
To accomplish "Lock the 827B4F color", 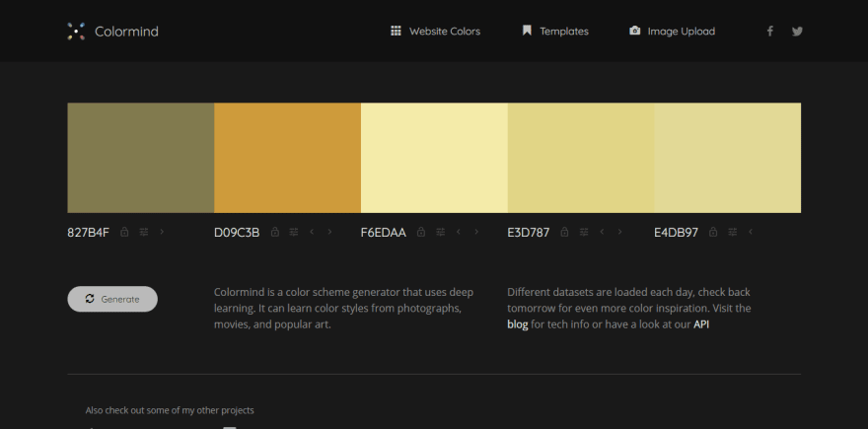I will coord(124,232).
